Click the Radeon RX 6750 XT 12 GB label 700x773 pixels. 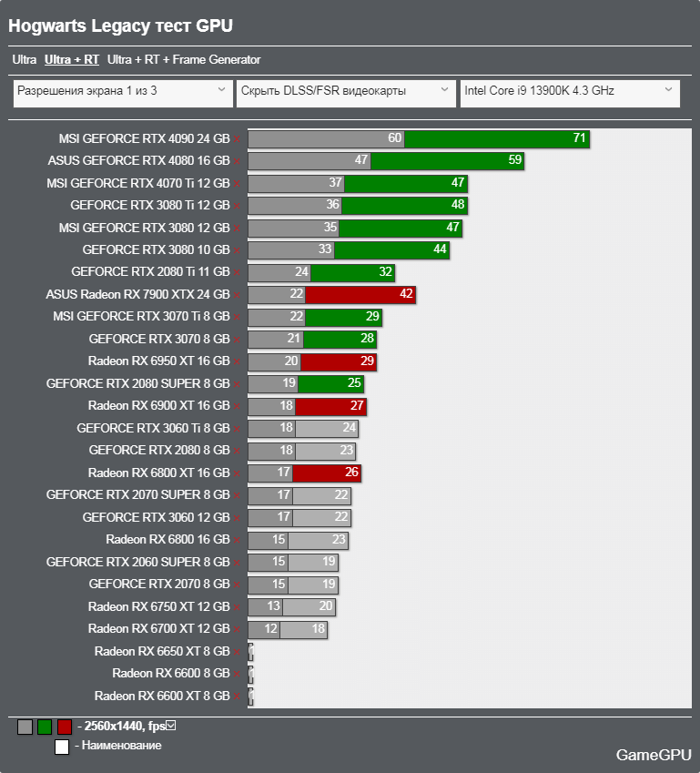pos(158,607)
